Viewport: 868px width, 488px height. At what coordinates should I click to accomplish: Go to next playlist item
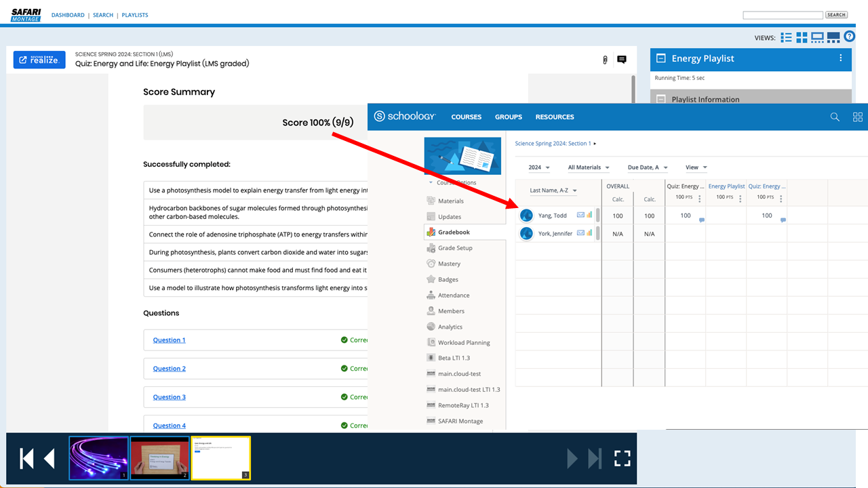pyautogui.click(x=573, y=459)
